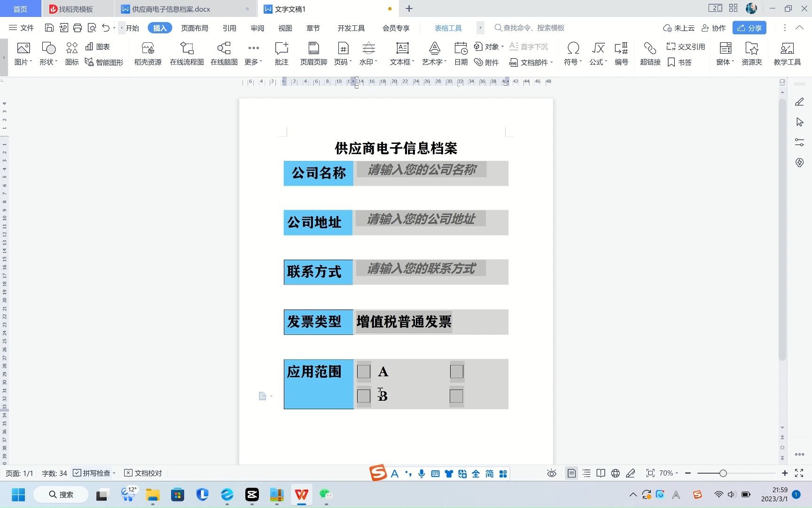
Task: Click the 超链接 hyperlink icon
Action: (x=650, y=53)
